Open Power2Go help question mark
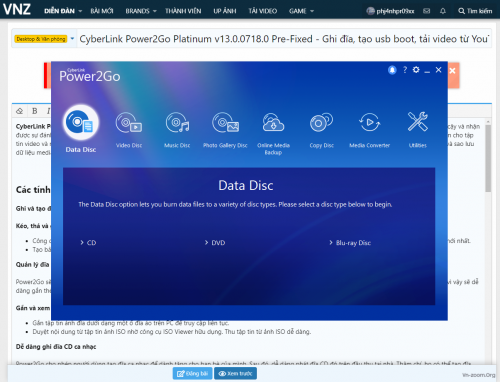The width and height of the screenshot is (500, 382). pyautogui.click(x=405, y=70)
